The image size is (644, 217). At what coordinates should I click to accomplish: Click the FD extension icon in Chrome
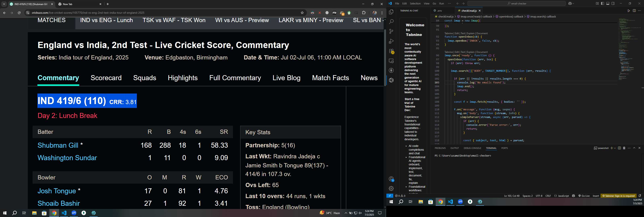click(x=334, y=13)
